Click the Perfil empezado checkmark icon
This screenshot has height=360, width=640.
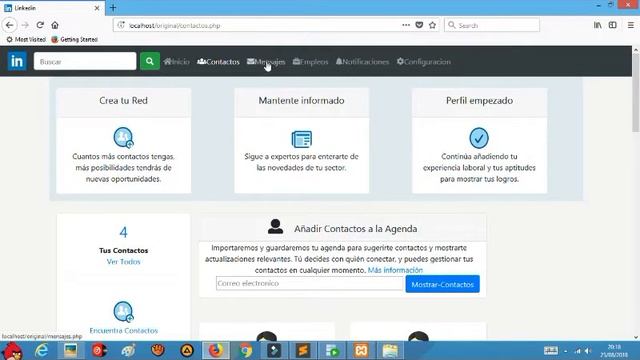tap(479, 138)
